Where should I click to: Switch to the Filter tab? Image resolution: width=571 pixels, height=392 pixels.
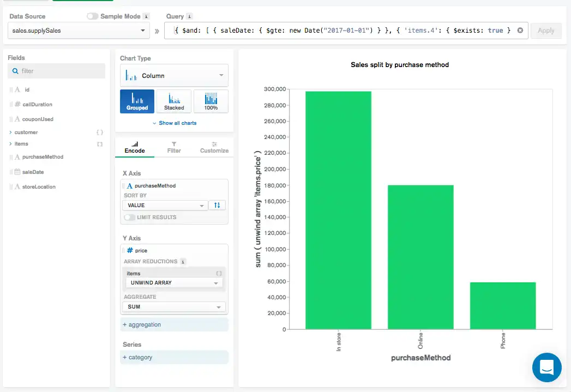click(x=174, y=147)
